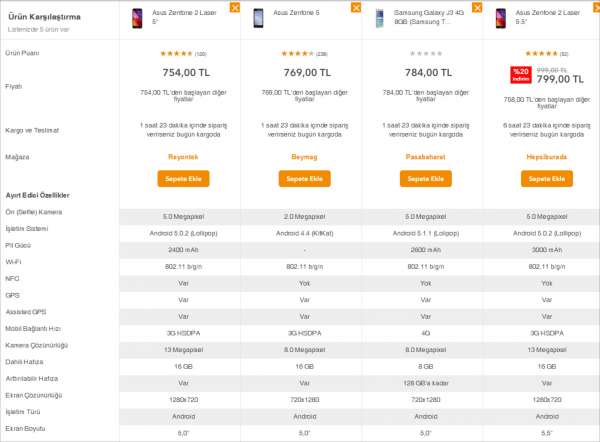The width and height of the screenshot is (600, 442).
Task: Open other prices starting from 769,00 TL
Action: click(x=305, y=96)
